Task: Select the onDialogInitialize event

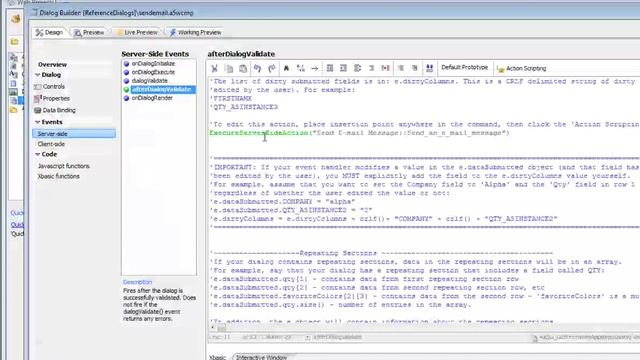Action: (x=153, y=64)
